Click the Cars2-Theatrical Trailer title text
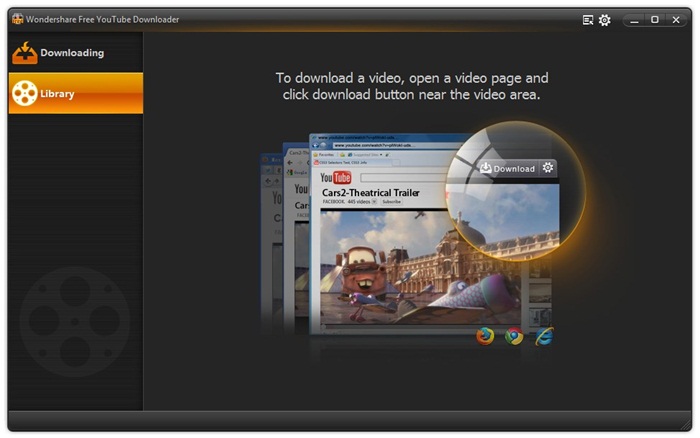The width and height of the screenshot is (700, 438). point(371,192)
